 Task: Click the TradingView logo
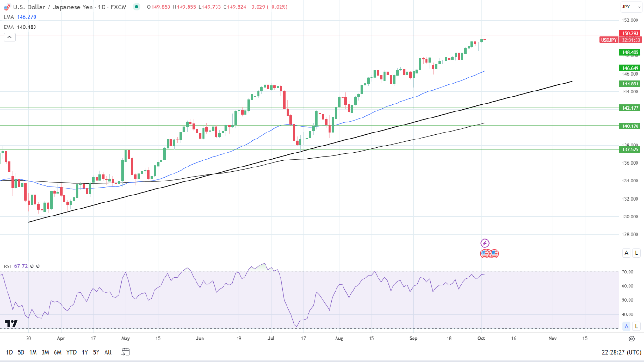pos(11,323)
